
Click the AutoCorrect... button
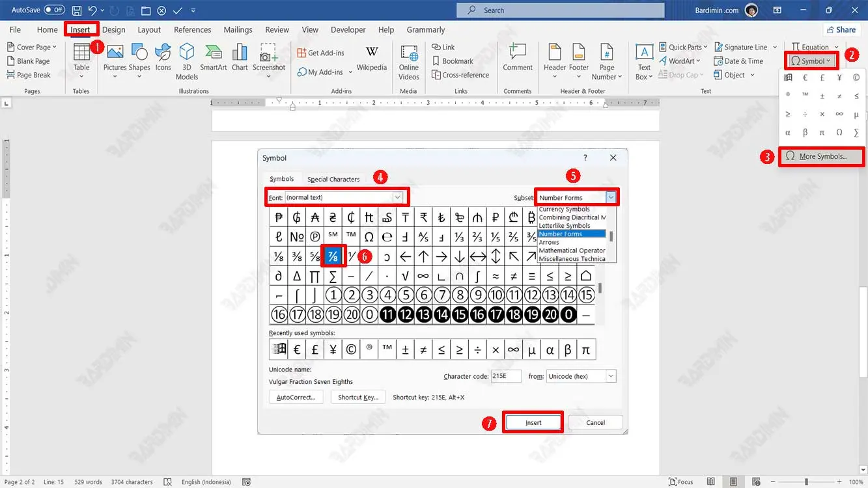(296, 397)
